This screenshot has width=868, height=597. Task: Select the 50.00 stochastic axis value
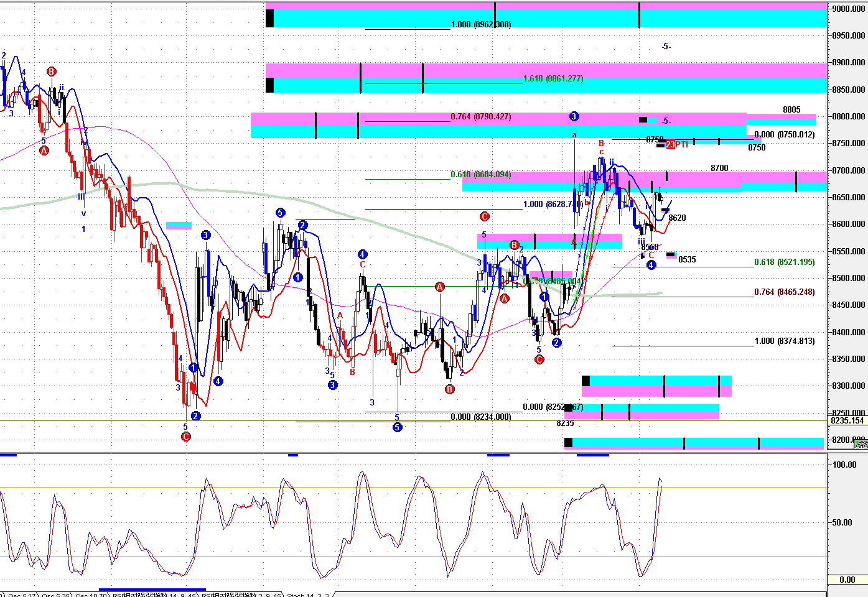click(x=842, y=523)
